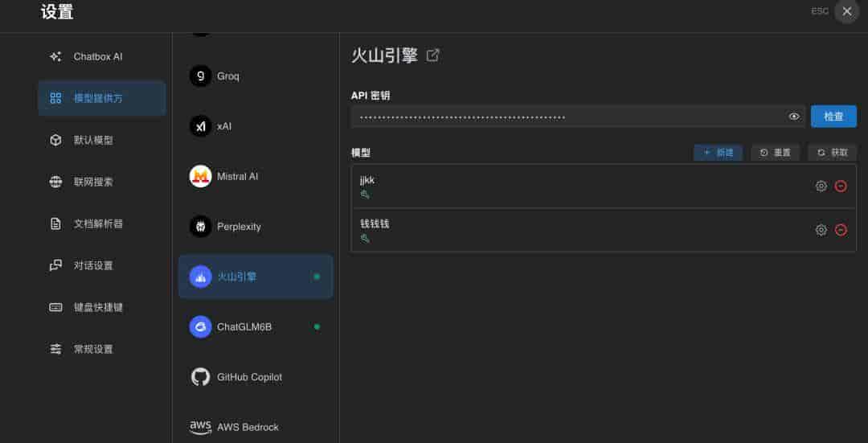Image resolution: width=868 pixels, height=443 pixels.
Task: Select the jjkk model name text
Action: [367, 181]
